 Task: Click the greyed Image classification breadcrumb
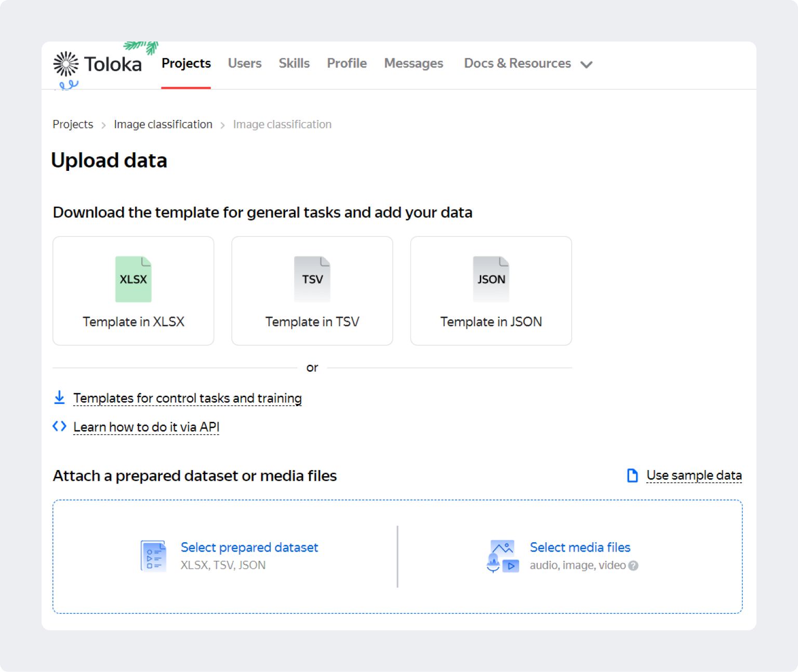(x=282, y=125)
